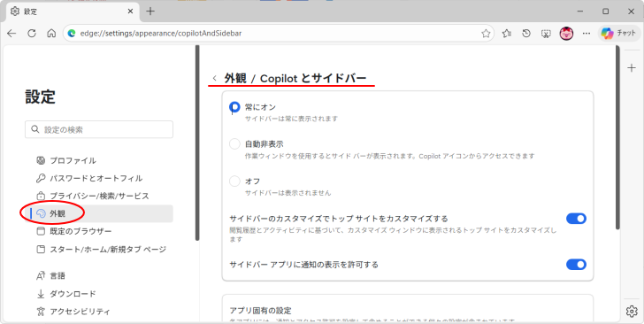Image resolution: width=644 pixels, height=324 pixels.
Task: Click the address bar URL field
Action: click(x=280, y=34)
